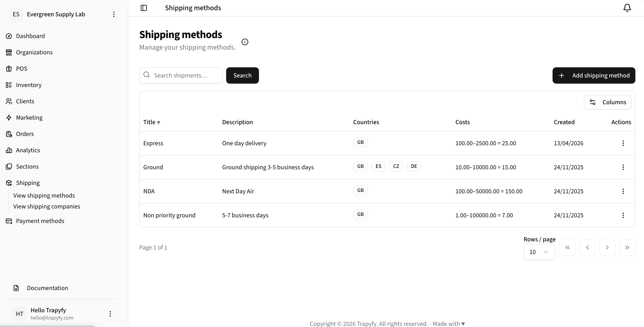Image resolution: width=644 pixels, height=327 pixels.
Task: Click the Analytics chart icon
Action: point(9,150)
